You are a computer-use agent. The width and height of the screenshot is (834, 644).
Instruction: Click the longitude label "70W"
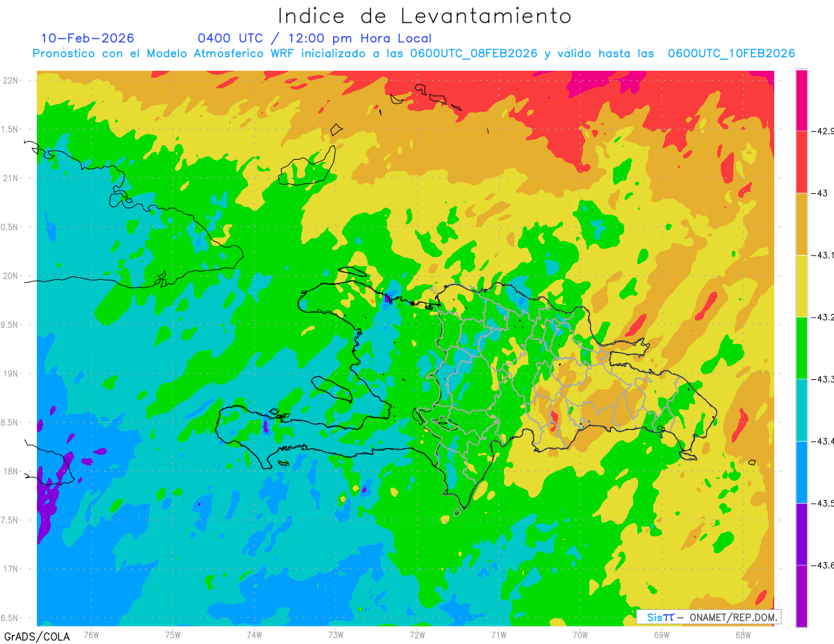pyautogui.click(x=580, y=635)
